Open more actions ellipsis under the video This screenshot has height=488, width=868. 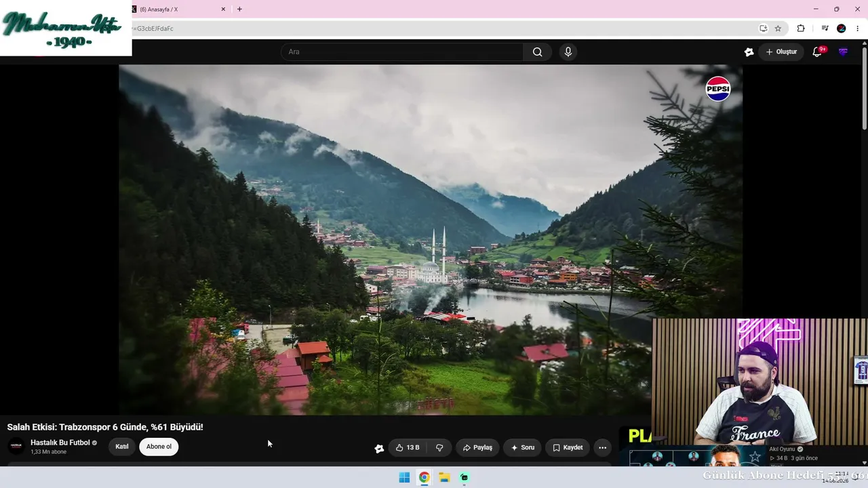602,447
